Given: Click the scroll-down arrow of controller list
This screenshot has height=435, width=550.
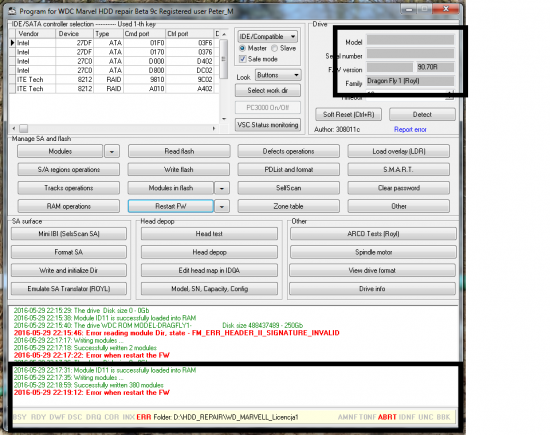Looking at the screenshot, I should pyautogui.click(x=224, y=119).
